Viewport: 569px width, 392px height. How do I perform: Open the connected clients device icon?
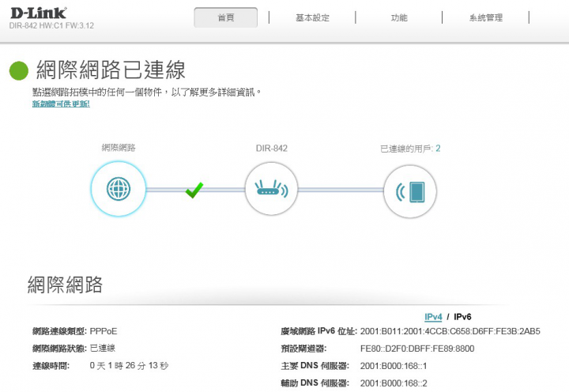410,191
